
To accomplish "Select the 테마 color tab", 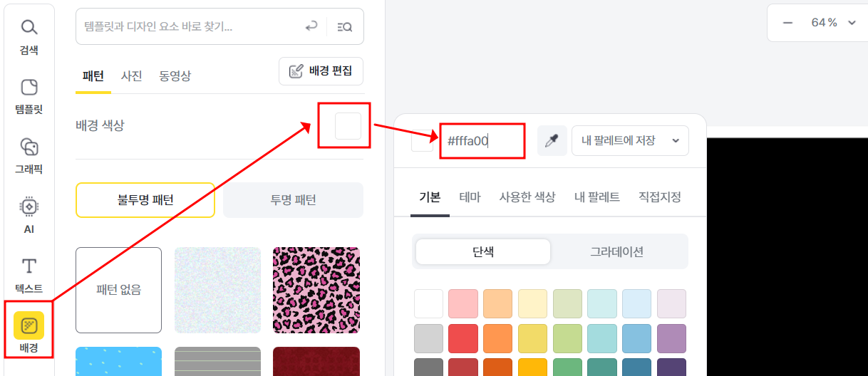I will coord(470,197).
